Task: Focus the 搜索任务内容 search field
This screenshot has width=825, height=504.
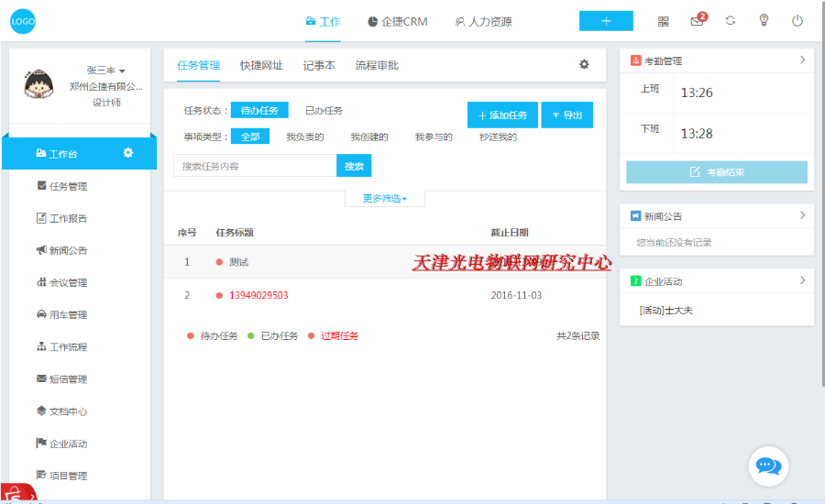Action: (255, 166)
